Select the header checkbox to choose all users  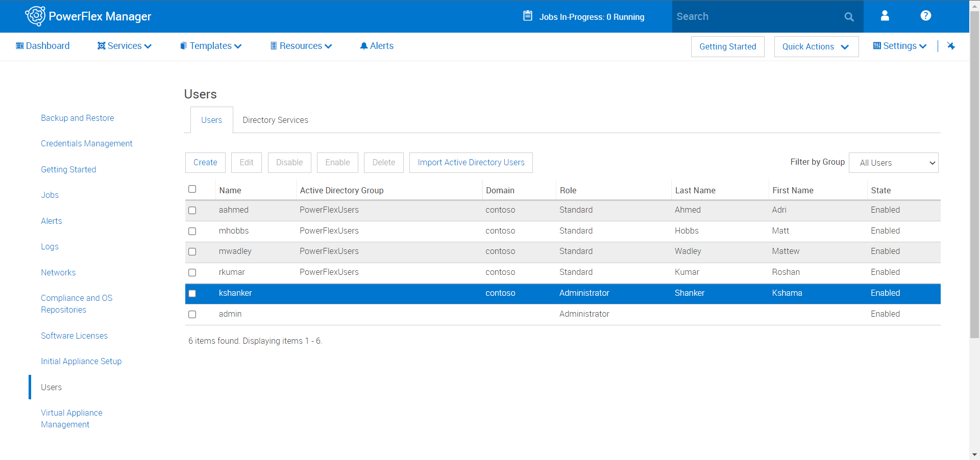192,189
